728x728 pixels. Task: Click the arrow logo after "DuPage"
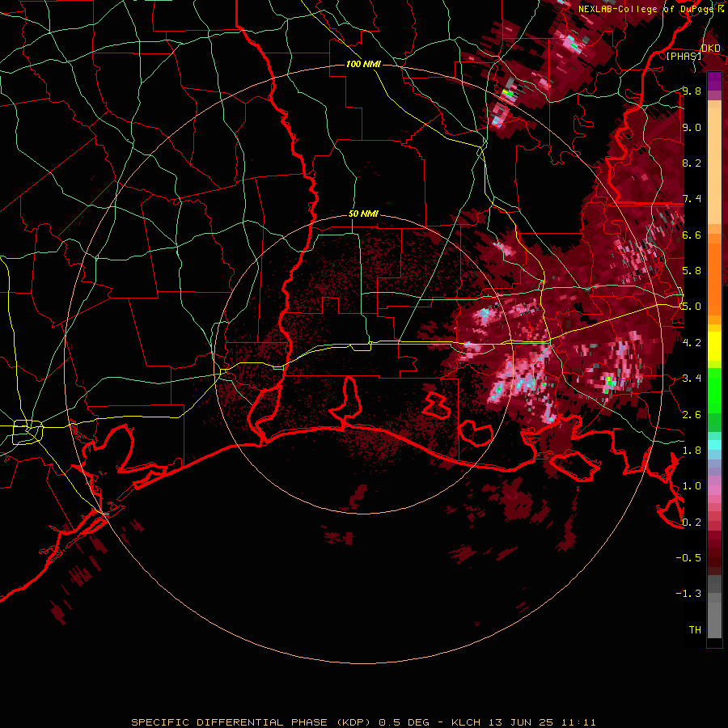721,9
